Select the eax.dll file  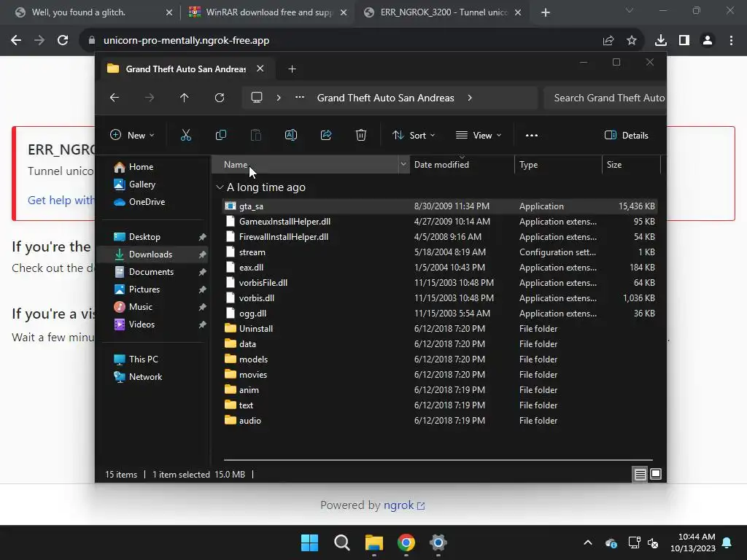(439, 267)
